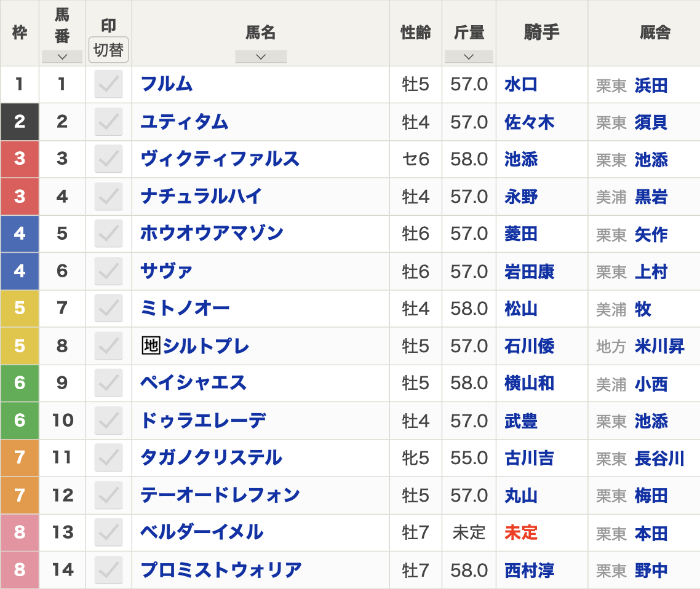700x589 pixels.
Task: Open jockey 岩田康 profile link
Action: 530,272
